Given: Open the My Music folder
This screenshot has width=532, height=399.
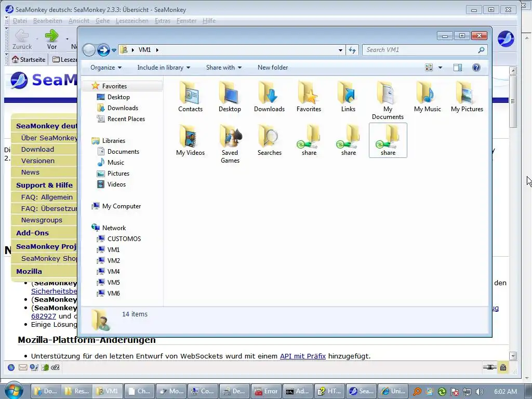Looking at the screenshot, I should pyautogui.click(x=428, y=97).
